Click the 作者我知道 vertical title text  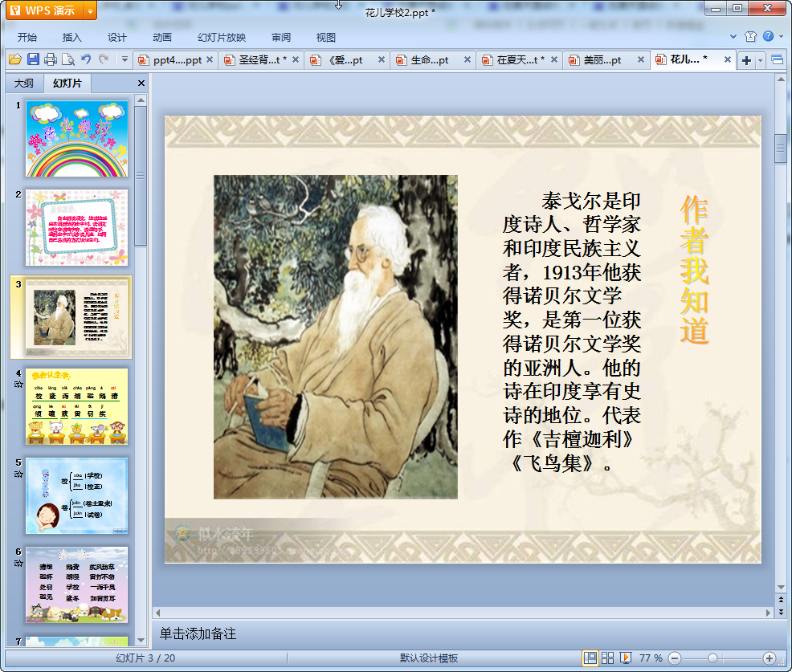pos(695,270)
